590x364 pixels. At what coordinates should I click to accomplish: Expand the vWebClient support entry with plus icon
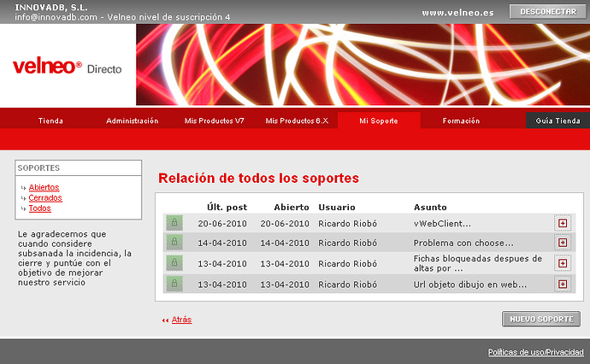click(563, 223)
